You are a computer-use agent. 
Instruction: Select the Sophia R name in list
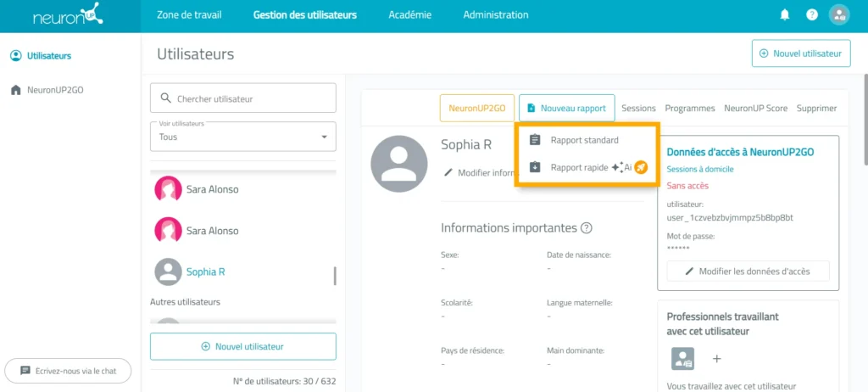[205, 272]
